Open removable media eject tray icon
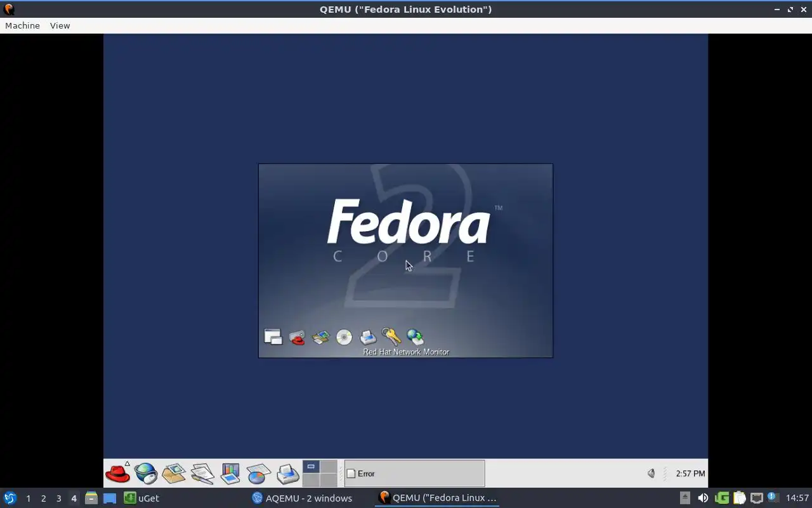The height and width of the screenshot is (508, 812). click(x=685, y=498)
